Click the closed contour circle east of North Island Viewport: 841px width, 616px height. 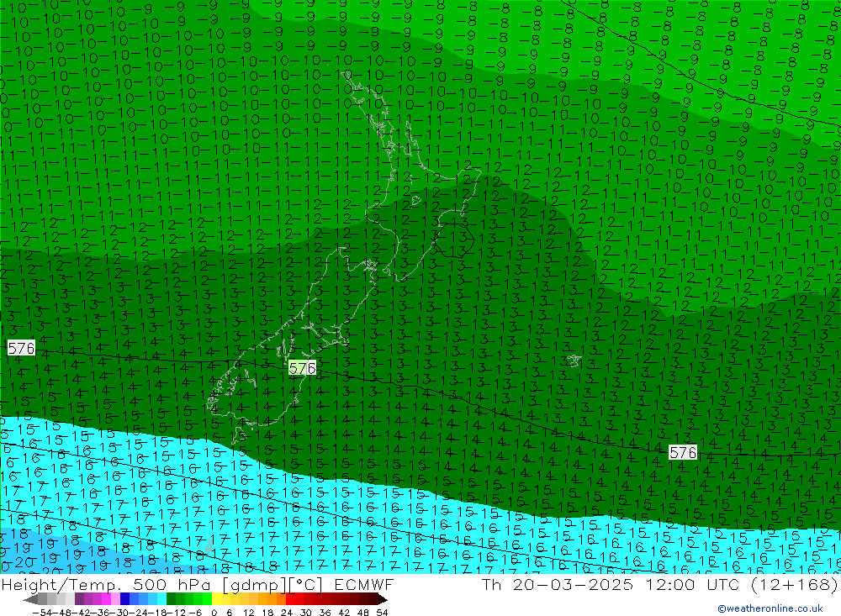coord(454,240)
